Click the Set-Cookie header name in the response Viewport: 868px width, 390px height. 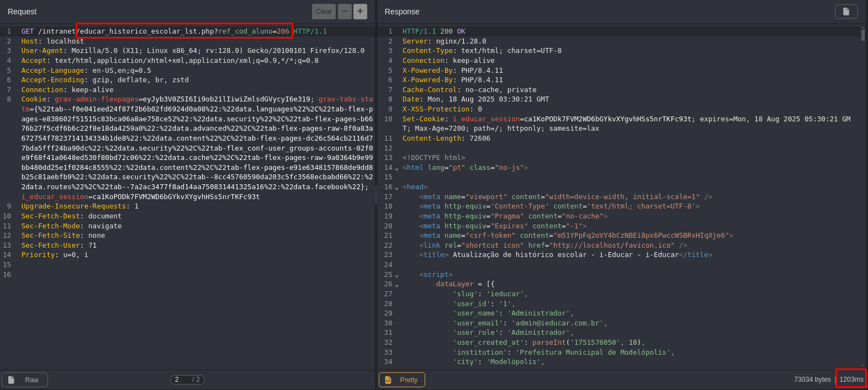tap(424, 119)
